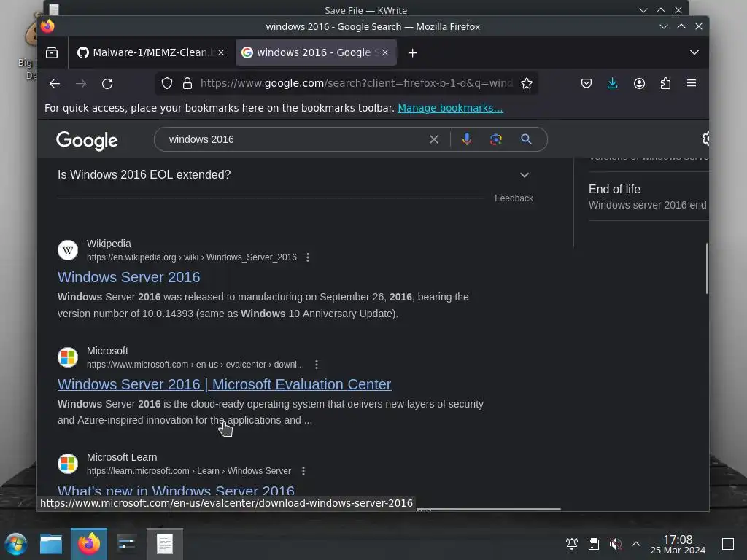747x560 pixels.
Task: Open the End of life related search
Action: coord(649,196)
